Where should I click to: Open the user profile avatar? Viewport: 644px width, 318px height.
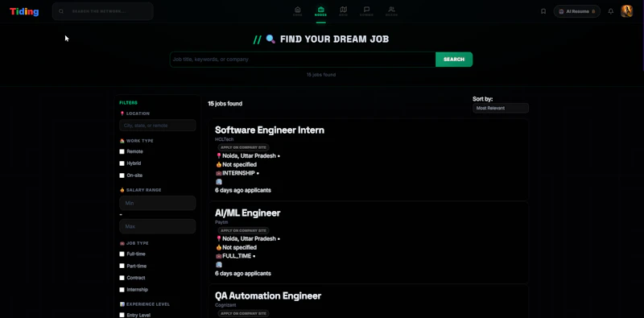point(627,11)
